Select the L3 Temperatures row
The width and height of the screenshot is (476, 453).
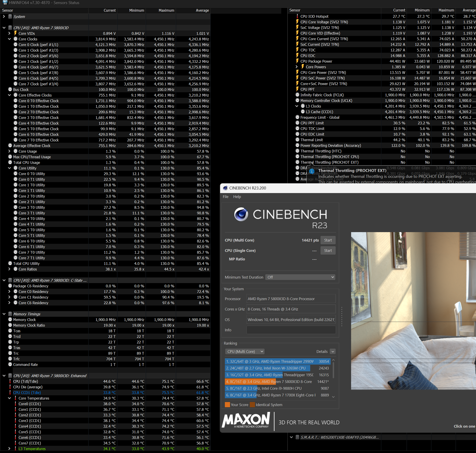[x=105, y=449]
